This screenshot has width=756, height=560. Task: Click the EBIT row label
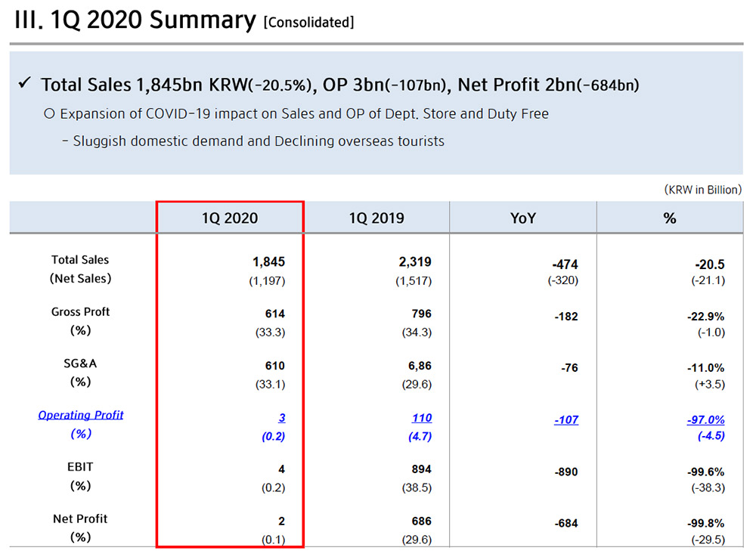(80, 467)
